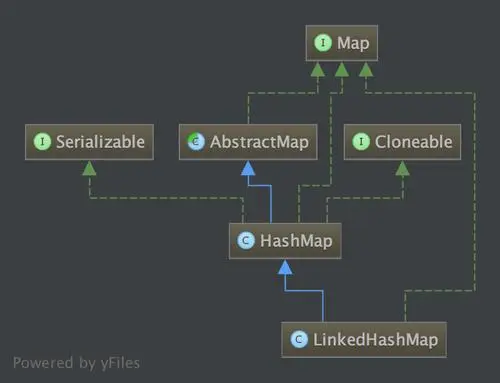
Task: Click the rightmost green arrowhead under Map
Action: (366, 69)
